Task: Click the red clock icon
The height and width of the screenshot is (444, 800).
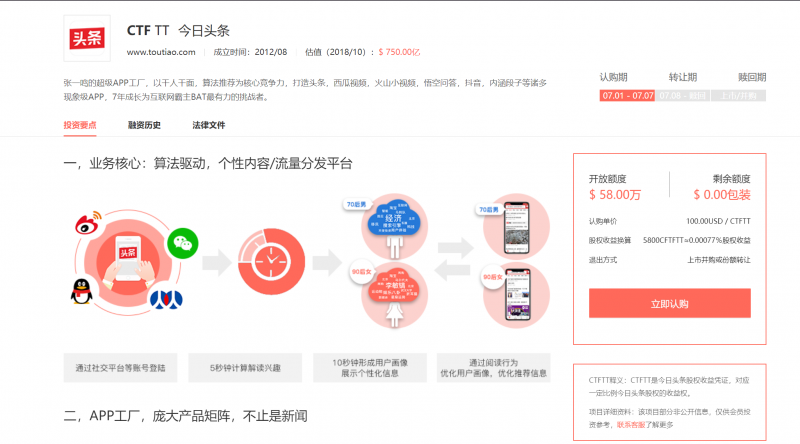Action: pos(268,265)
